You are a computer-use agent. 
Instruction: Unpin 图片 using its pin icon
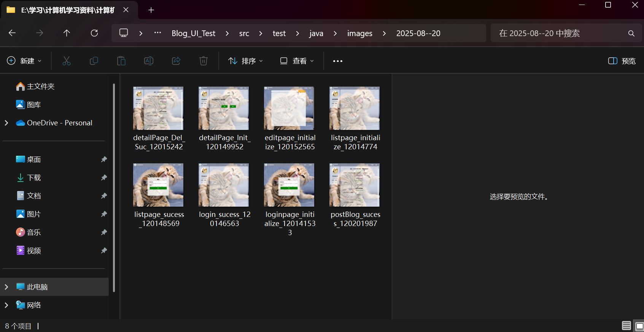(104, 214)
